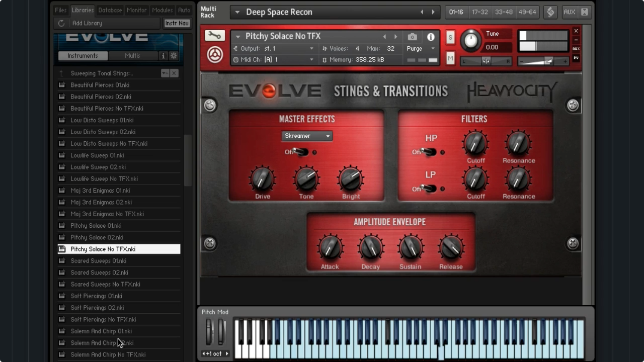Click the camera snapshot icon in the header
The image size is (644, 362).
click(x=412, y=36)
